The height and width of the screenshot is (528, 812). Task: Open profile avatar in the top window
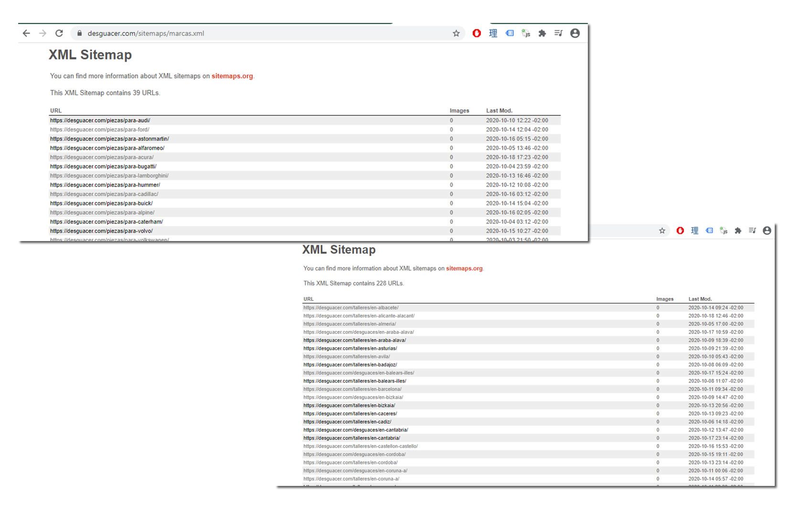point(575,33)
